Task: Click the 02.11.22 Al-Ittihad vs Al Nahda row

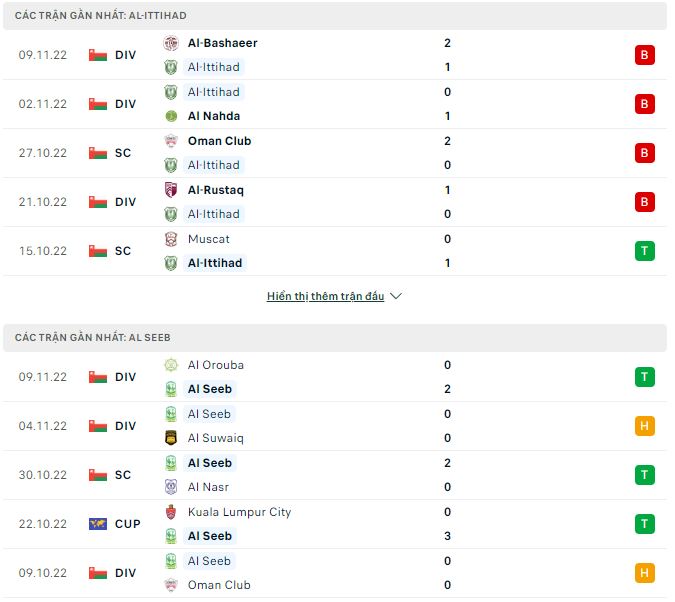Action: pos(330,104)
